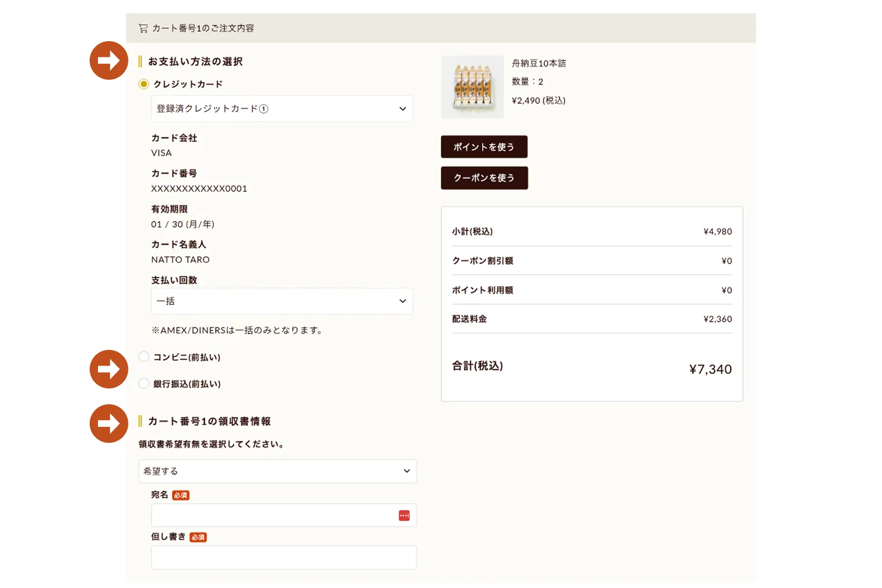Image resolution: width=882 pixels, height=588 pixels.
Task: Click the orange arrow beside convenience store option
Action: (109, 369)
